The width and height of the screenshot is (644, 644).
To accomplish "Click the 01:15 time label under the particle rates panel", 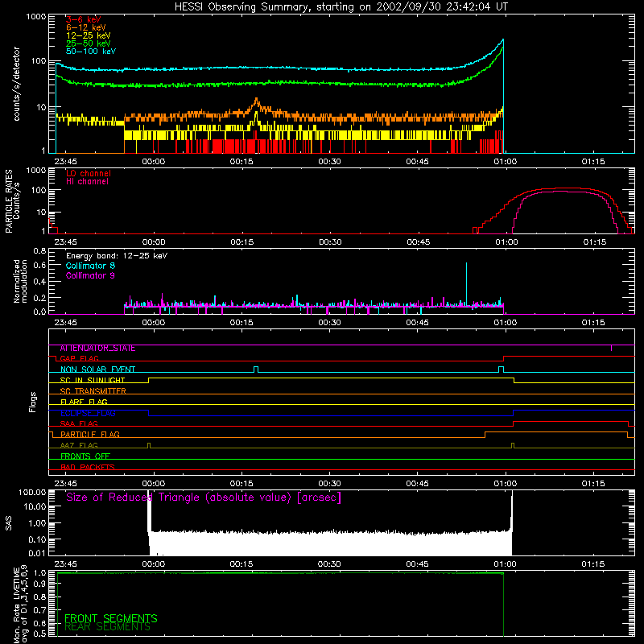I will point(595,242).
